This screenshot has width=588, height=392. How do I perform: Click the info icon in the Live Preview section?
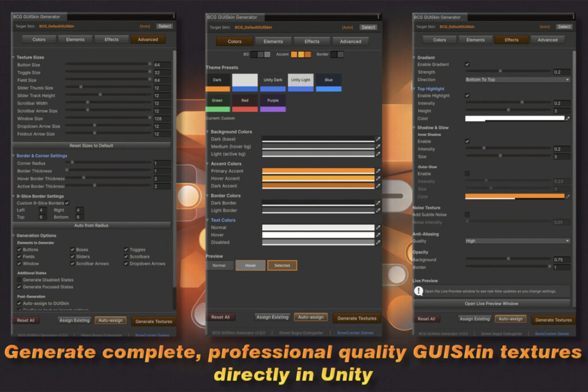(x=419, y=293)
